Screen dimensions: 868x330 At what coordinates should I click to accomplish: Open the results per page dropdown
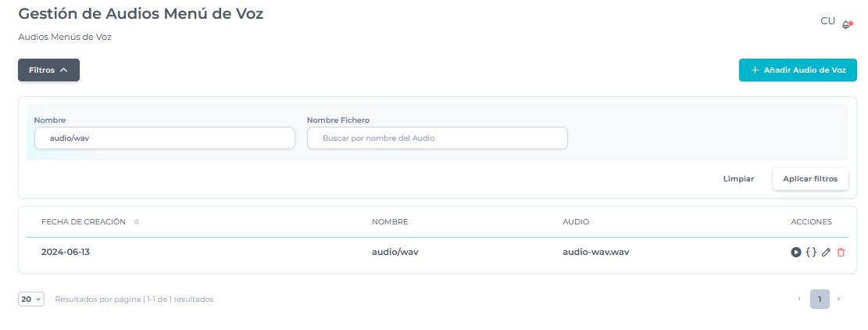pyautogui.click(x=31, y=299)
